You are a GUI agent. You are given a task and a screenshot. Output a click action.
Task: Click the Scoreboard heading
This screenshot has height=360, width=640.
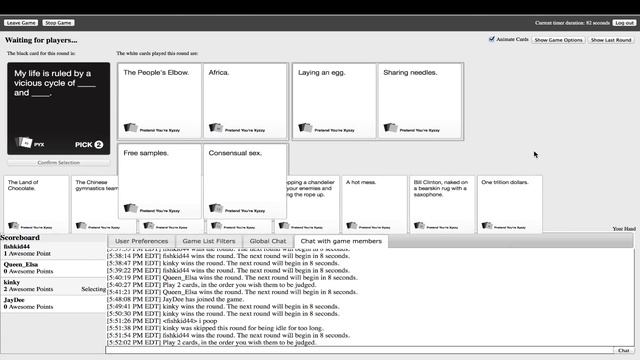point(20,238)
